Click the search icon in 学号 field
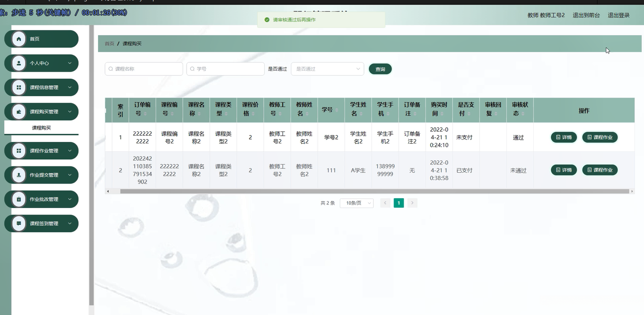 192,69
